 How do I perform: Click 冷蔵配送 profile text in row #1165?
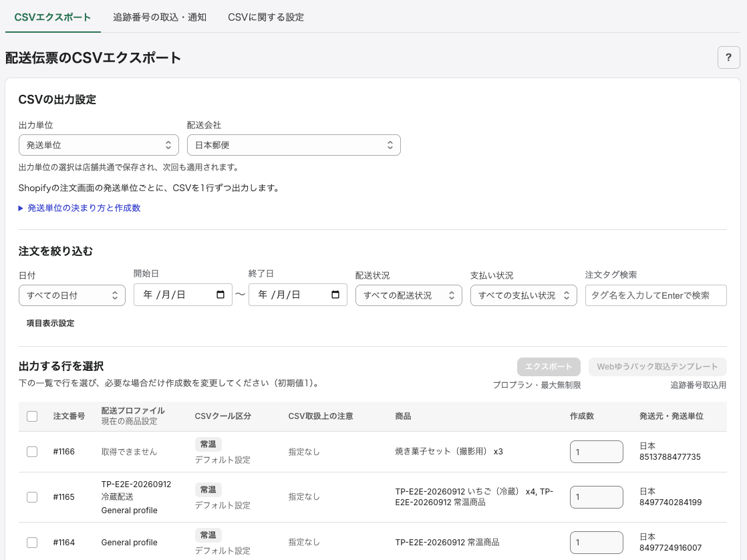[117, 497]
